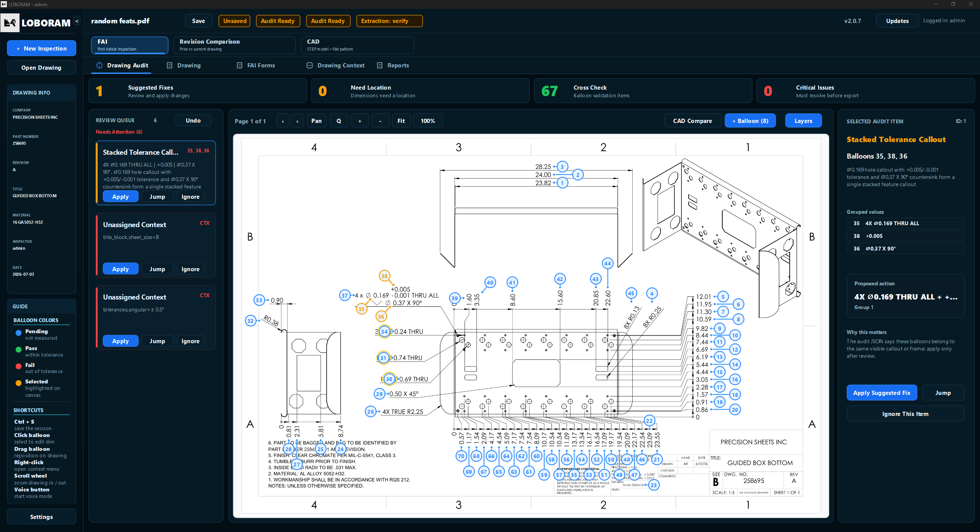Click Apply Suggested Fix

click(x=882, y=393)
